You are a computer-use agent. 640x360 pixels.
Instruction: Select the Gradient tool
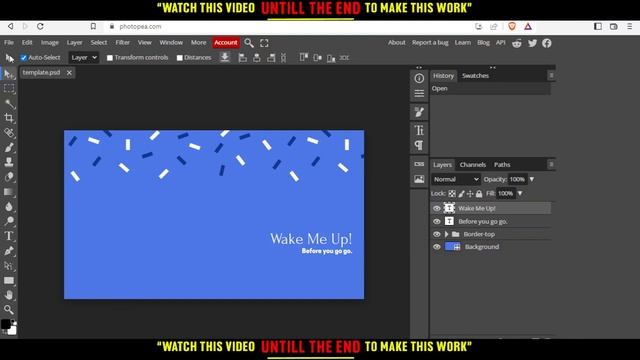tap(9, 191)
